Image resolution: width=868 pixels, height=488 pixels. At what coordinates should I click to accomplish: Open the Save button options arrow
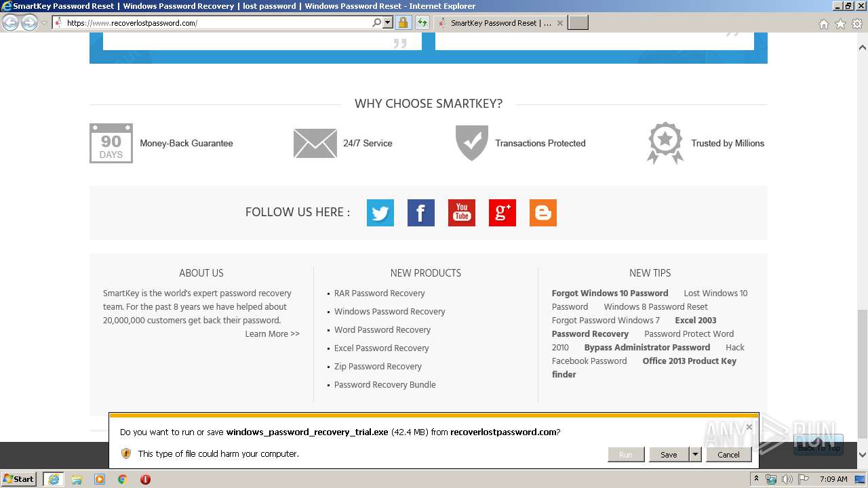[695, 455]
